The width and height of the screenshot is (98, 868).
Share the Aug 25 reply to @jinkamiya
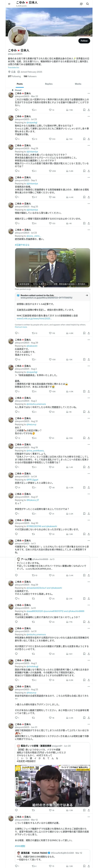tap(89, 223)
